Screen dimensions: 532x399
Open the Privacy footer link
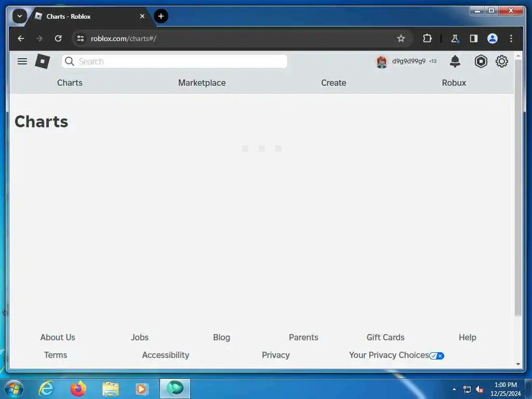[x=275, y=355]
